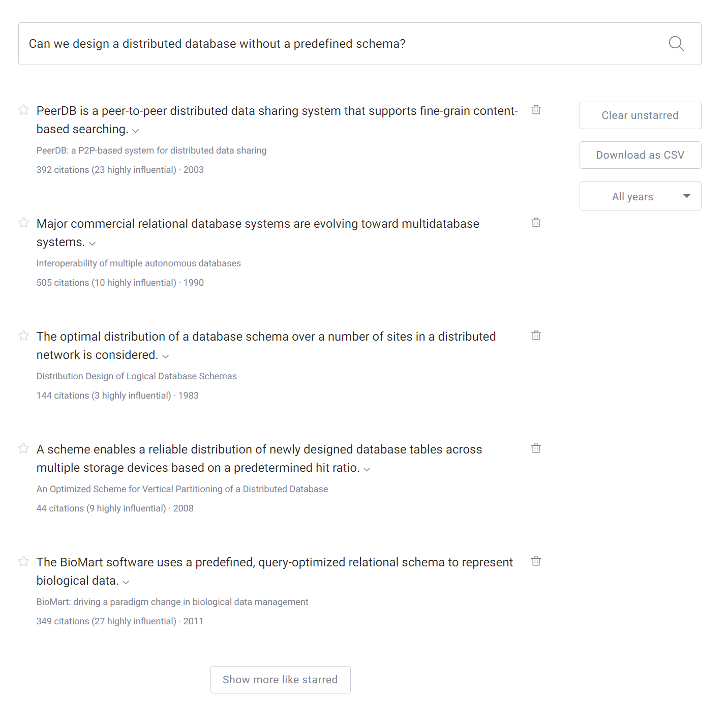
Task: Star the multidatabase systems result
Action: click(x=23, y=223)
